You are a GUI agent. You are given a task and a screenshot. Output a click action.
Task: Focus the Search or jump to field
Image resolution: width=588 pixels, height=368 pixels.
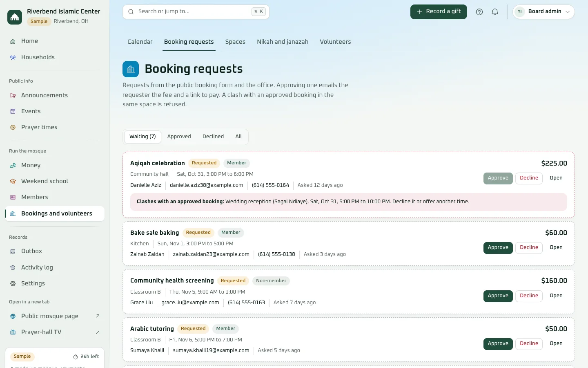196,12
